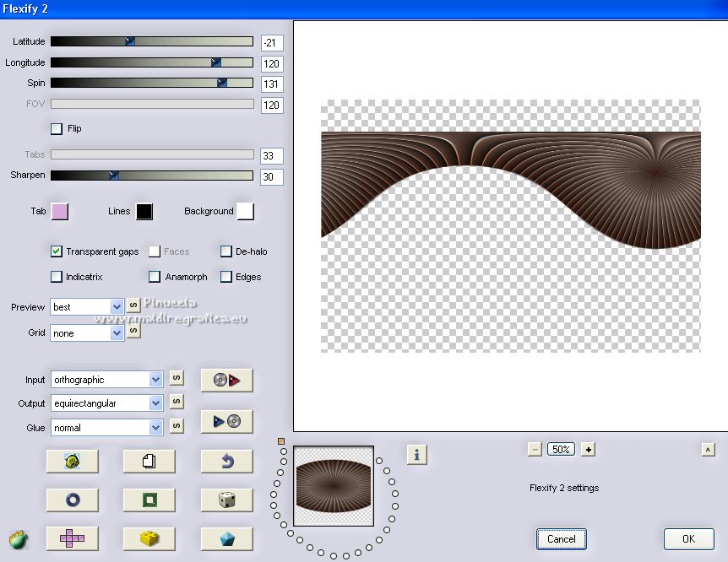Click the FOV value field showing 120
The height and width of the screenshot is (562, 728).
272,105
